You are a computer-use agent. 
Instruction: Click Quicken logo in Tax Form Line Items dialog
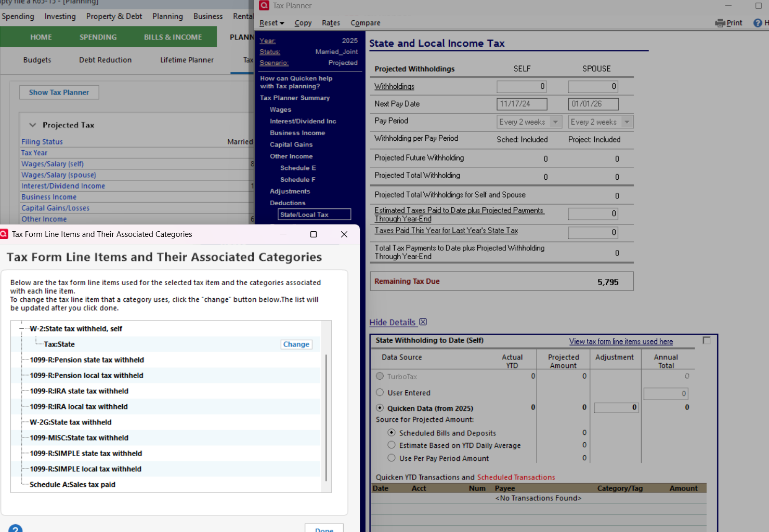(4, 234)
